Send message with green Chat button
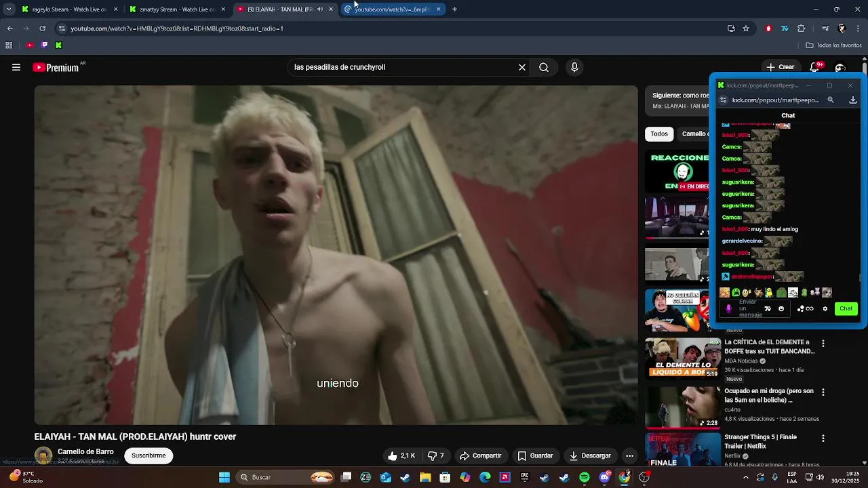 pyautogui.click(x=846, y=308)
